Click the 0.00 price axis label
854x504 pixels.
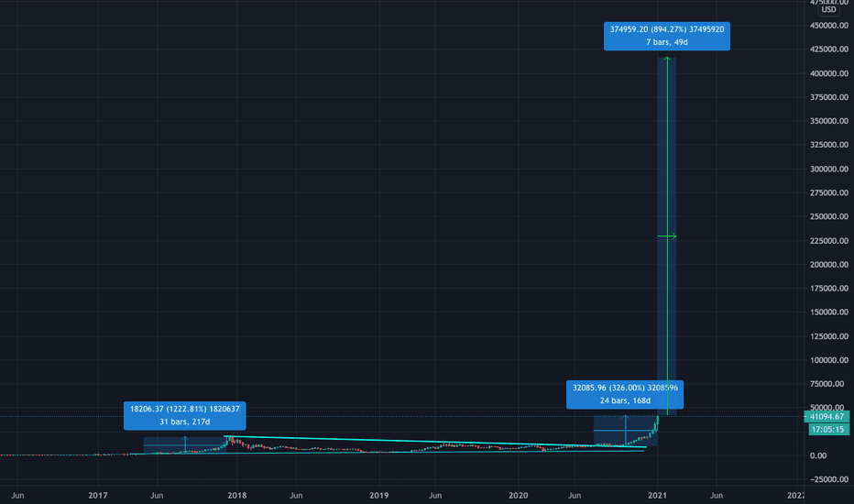(x=818, y=455)
